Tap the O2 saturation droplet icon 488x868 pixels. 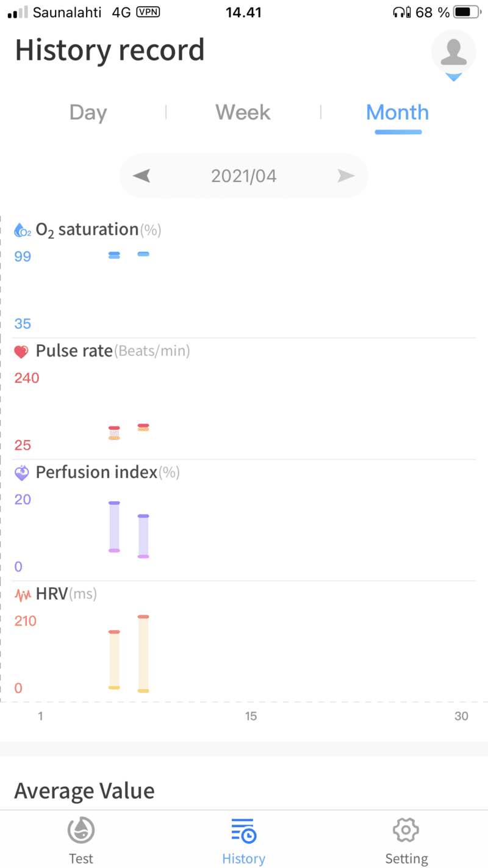pyautogui.click(x=23, y=230)
